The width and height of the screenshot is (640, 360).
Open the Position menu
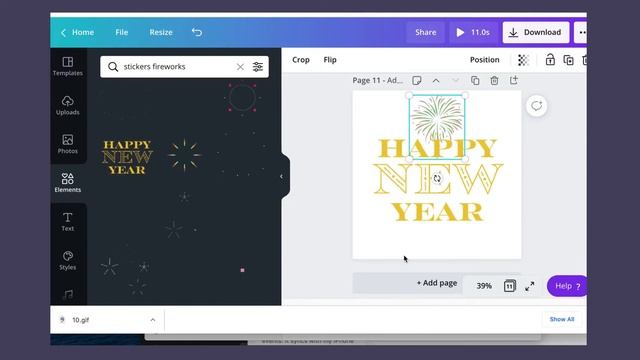click(x=484, y=60)
